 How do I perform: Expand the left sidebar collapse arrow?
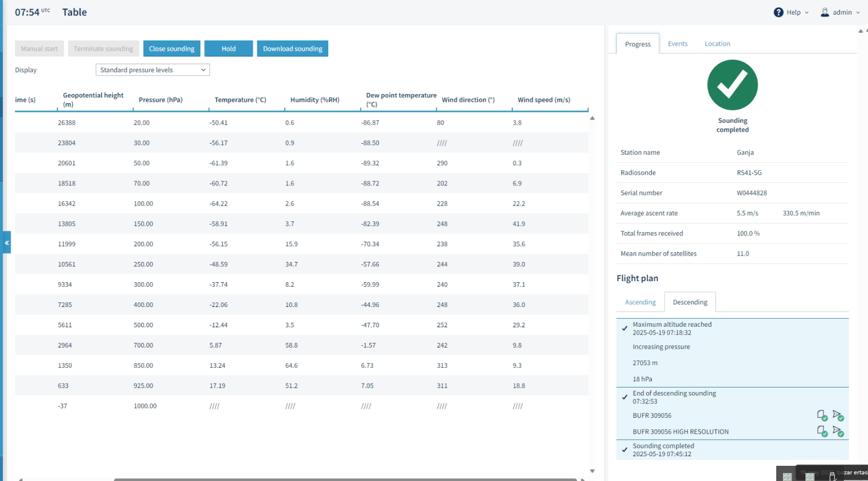7,243
